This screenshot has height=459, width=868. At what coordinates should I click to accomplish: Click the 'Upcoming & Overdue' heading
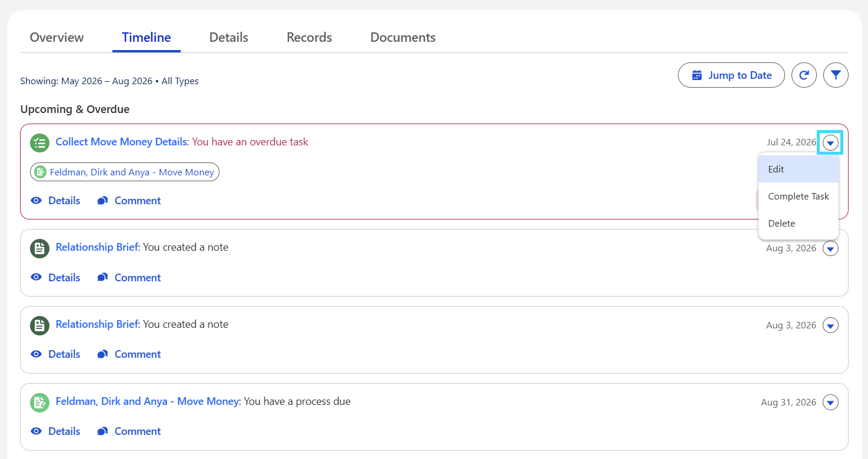[x=75, y=109]
